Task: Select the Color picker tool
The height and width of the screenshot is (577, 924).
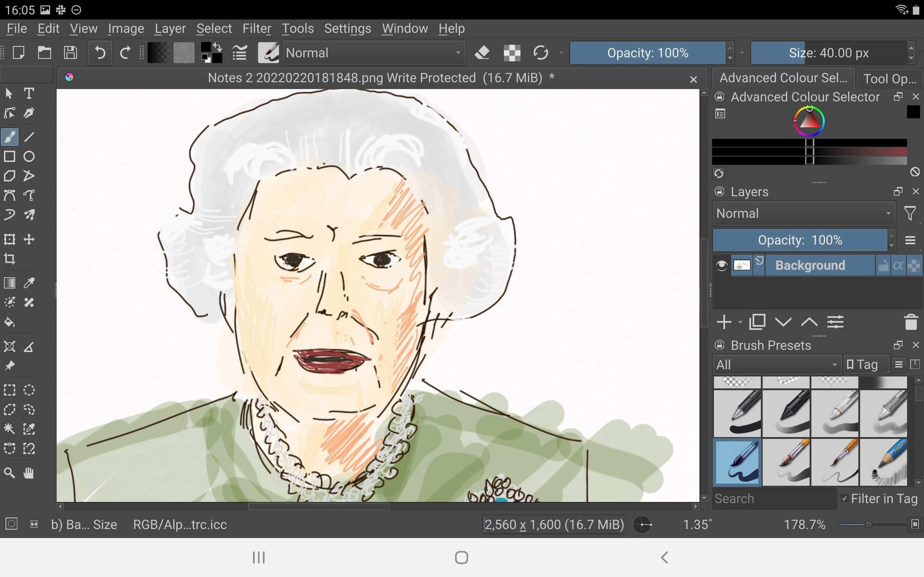Action: pos(29,282)
